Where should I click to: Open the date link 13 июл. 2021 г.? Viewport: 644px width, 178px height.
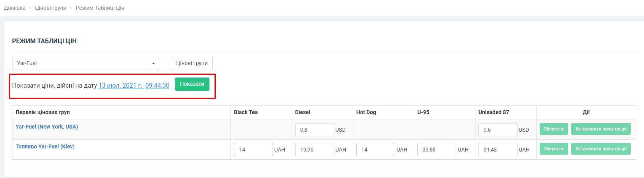(x=121, y=86)
